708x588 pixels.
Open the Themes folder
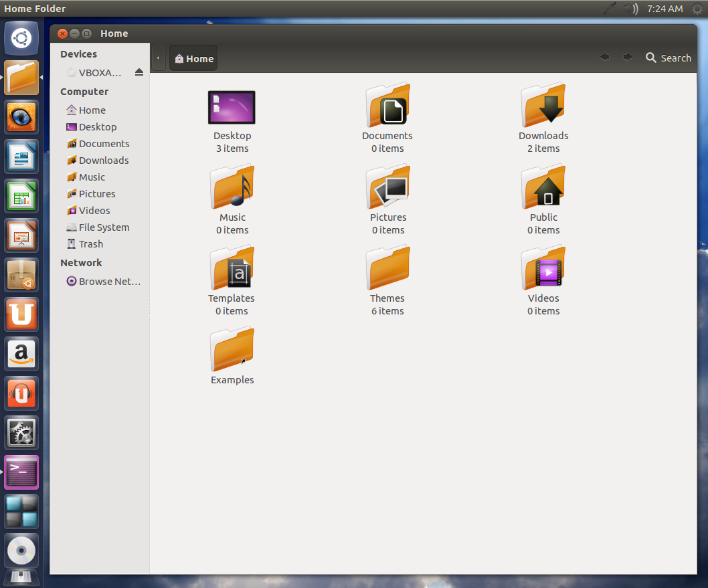click(x=387, y=268)
